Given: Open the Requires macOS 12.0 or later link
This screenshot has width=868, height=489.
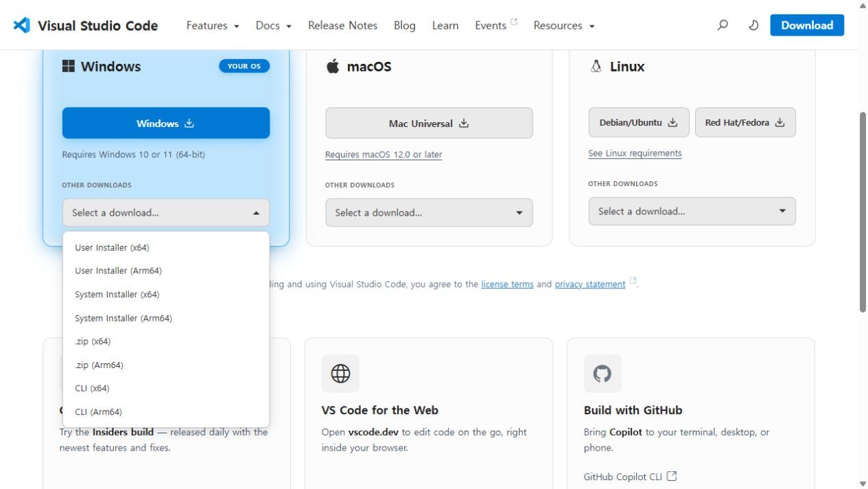Looking at the screenshot, I should tap(384, 155).
